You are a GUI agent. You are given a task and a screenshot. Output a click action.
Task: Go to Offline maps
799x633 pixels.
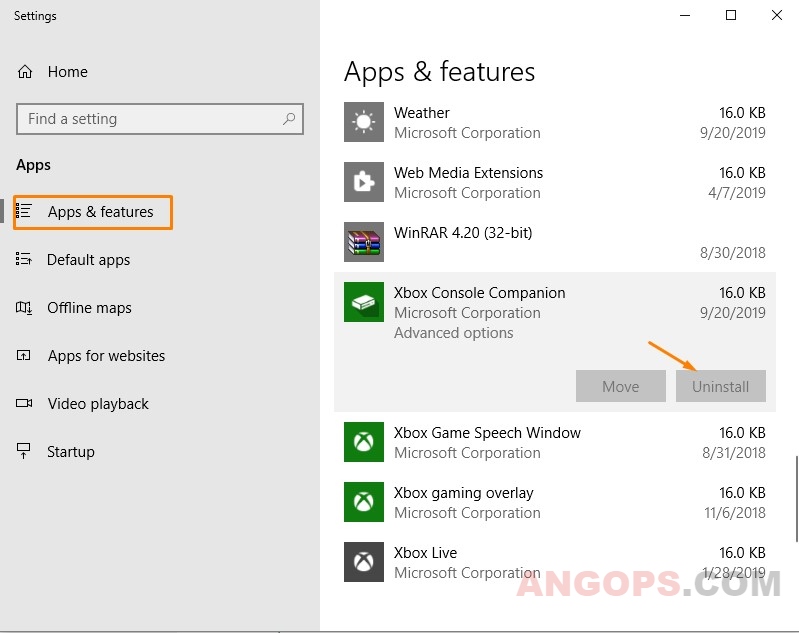click(89, 308)
